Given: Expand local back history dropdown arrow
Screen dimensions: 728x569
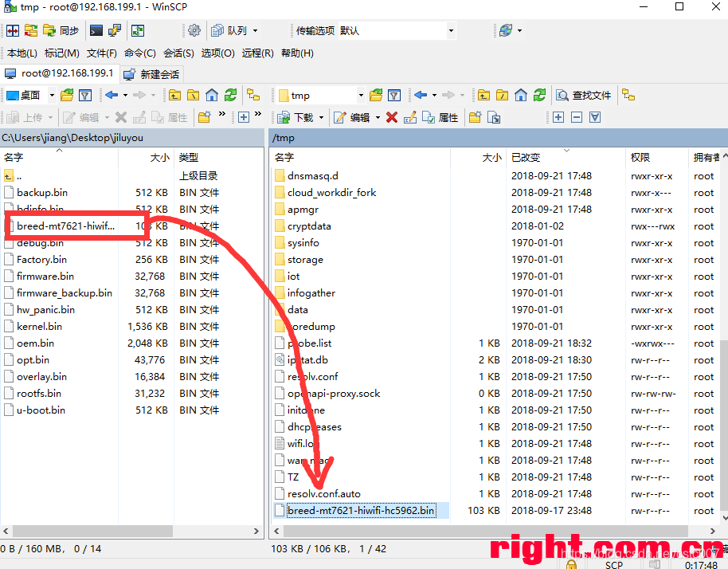Looking at the screenshot, I should pyautogui.click(x=125, y=95).
